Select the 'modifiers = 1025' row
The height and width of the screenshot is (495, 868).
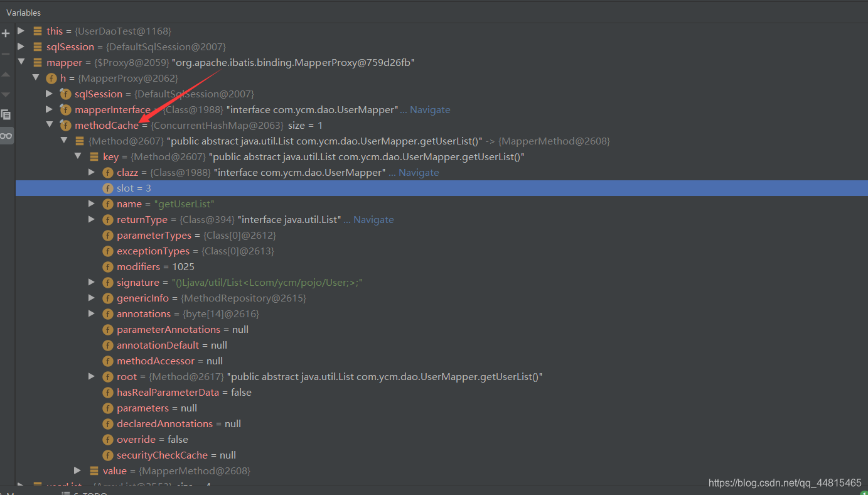coord(442,267)
